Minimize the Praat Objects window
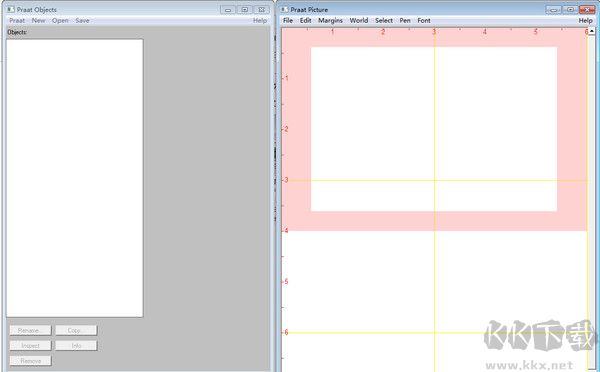This screenshot has height=372, width=600. pyautogui.click(x=228, y=10)
